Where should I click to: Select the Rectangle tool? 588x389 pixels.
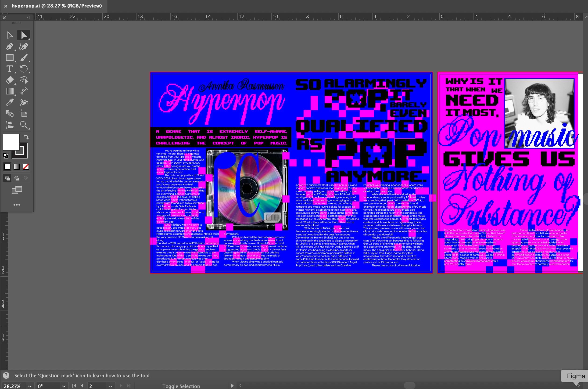click(10, 58)
